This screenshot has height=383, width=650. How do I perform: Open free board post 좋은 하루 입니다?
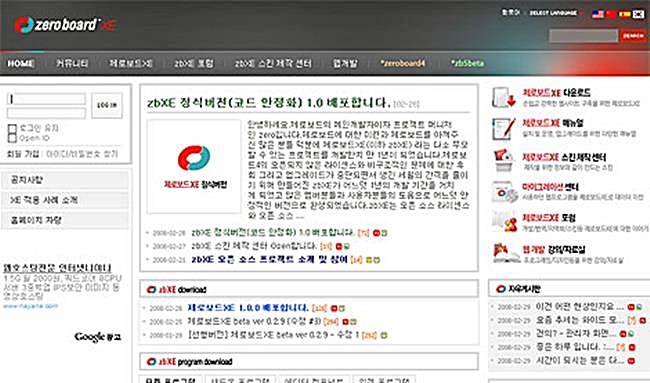574,347
